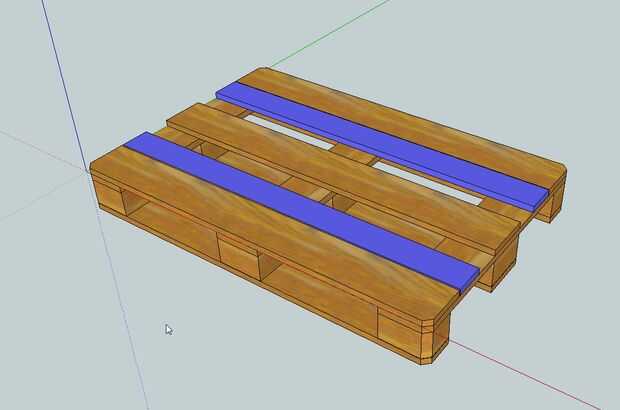The image size is (620, 410).
Task: Select the front blue plank on the pallet
Action: 301,211
